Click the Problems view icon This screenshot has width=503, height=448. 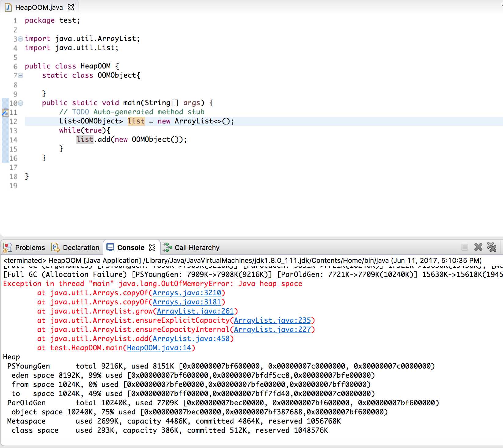7,248
